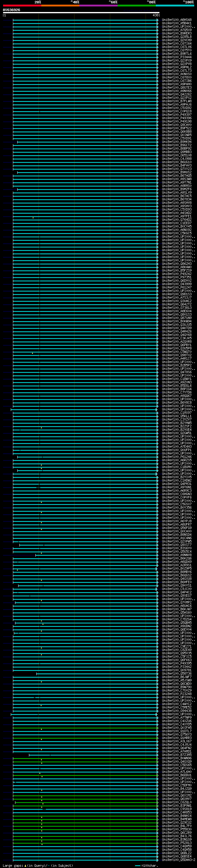Click the UniRef100_C6HGN3 label
197x868 pixels.
[177, 494]
